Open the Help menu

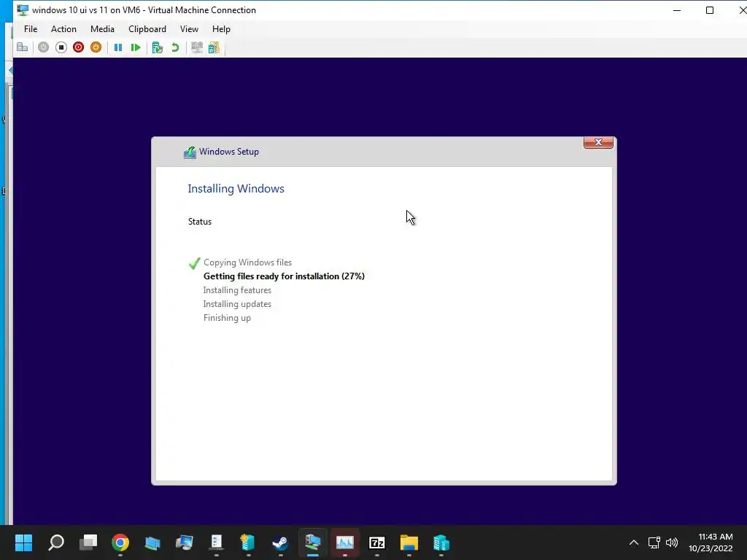[x=221, y=29]
